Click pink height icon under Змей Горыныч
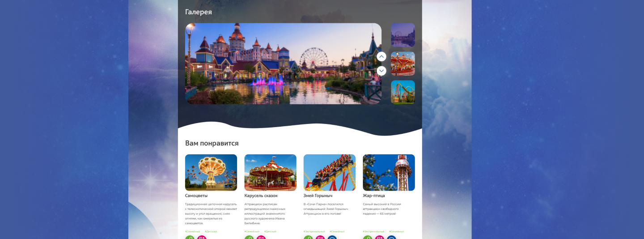Image resolution: width=644 pixels, height=239 pixels. click(320, 238)
